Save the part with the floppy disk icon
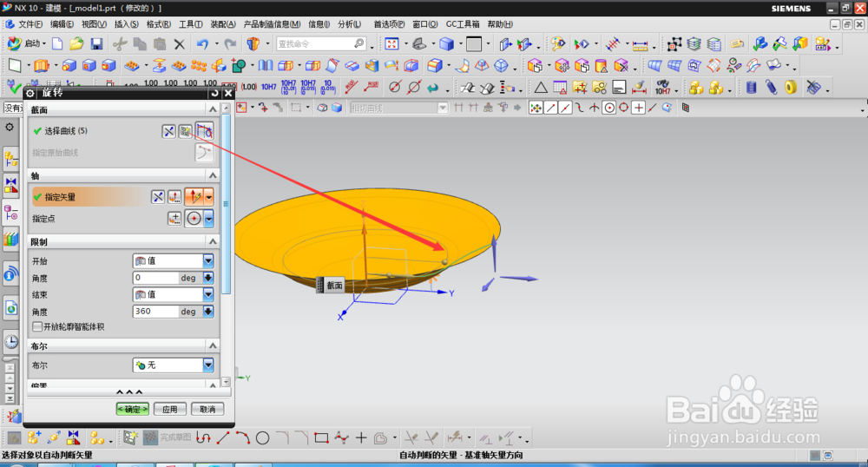 [x=96, y=43]
